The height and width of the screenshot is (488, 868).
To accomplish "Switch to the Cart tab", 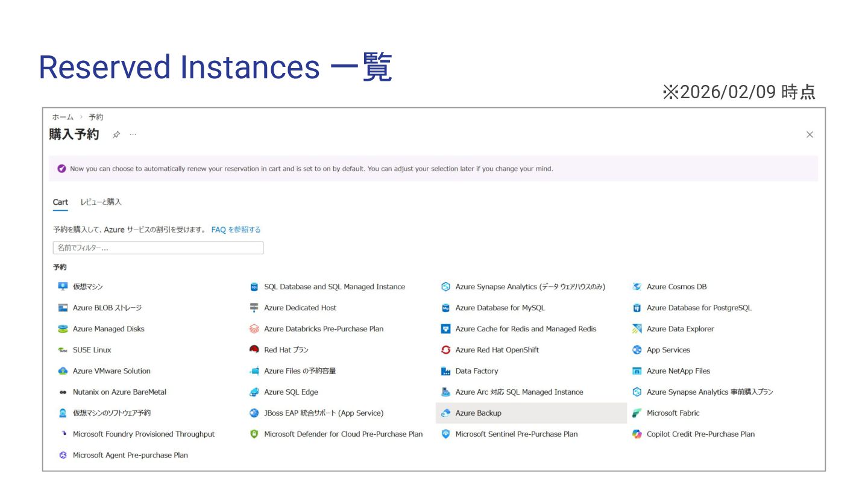I will pos(60,202).
